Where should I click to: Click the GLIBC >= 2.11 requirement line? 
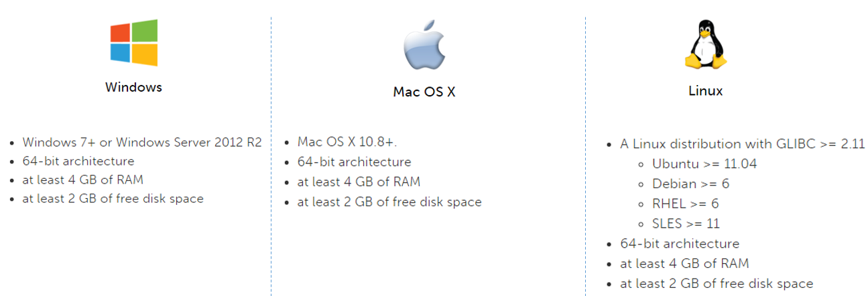(743, 144)
